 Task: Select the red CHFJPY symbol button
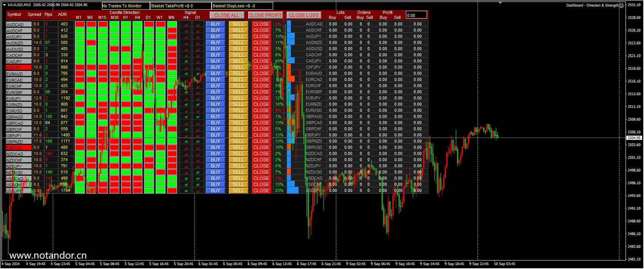point(19,67)
